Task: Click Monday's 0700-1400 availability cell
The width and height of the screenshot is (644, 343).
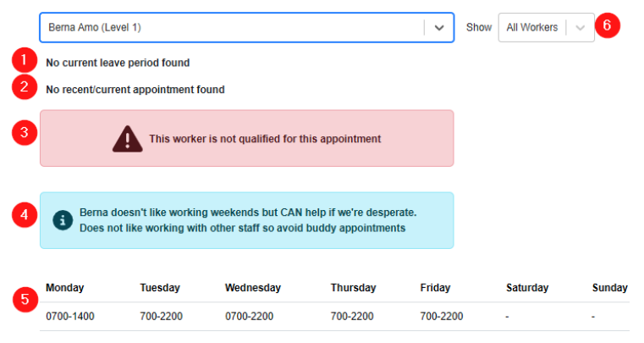Action: [x=69, y=317]
